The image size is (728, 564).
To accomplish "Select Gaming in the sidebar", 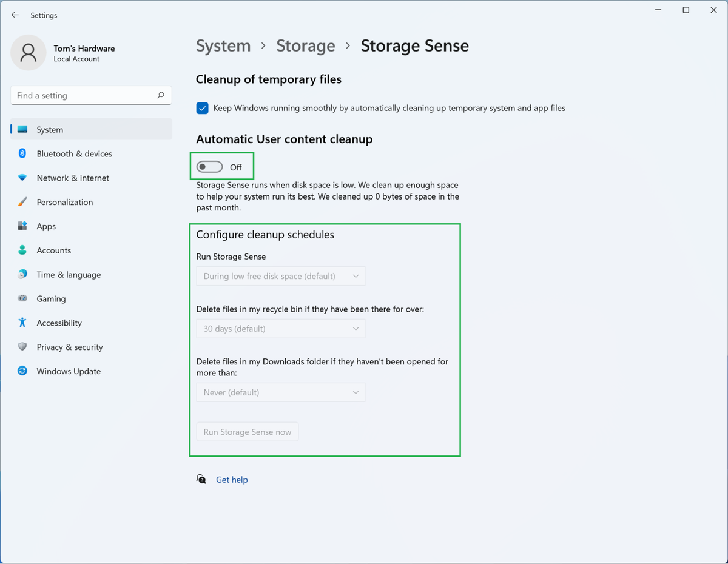I will point(52,298).
